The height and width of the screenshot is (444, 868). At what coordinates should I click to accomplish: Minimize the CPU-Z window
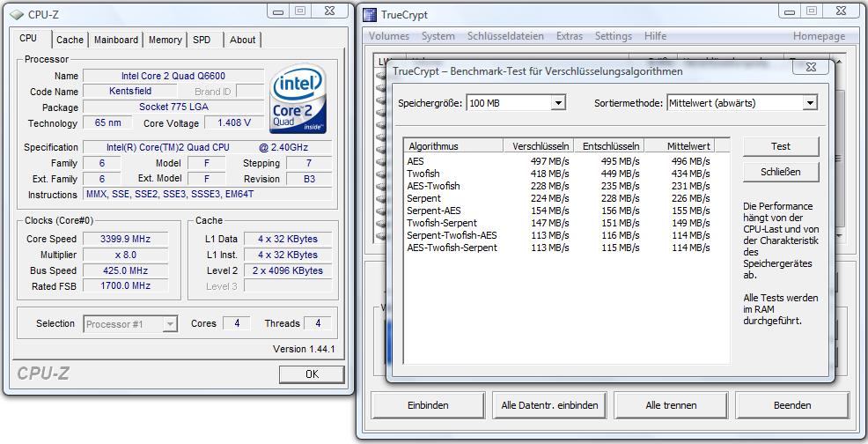click(278, 11)
